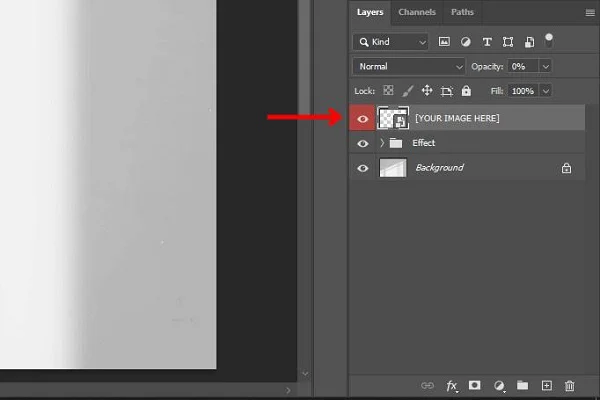Filter layers by shape layer icon

508,42
